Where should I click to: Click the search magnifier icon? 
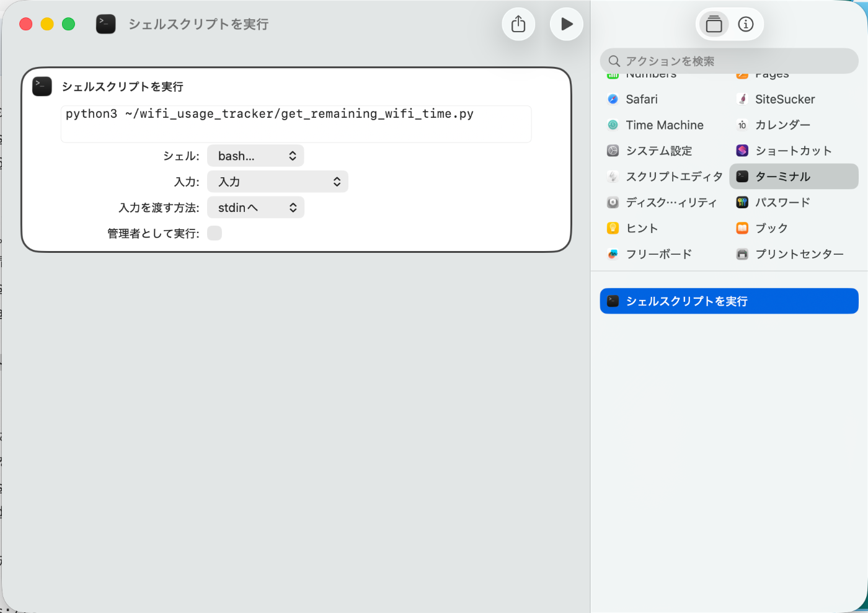(x=614, y=61)
